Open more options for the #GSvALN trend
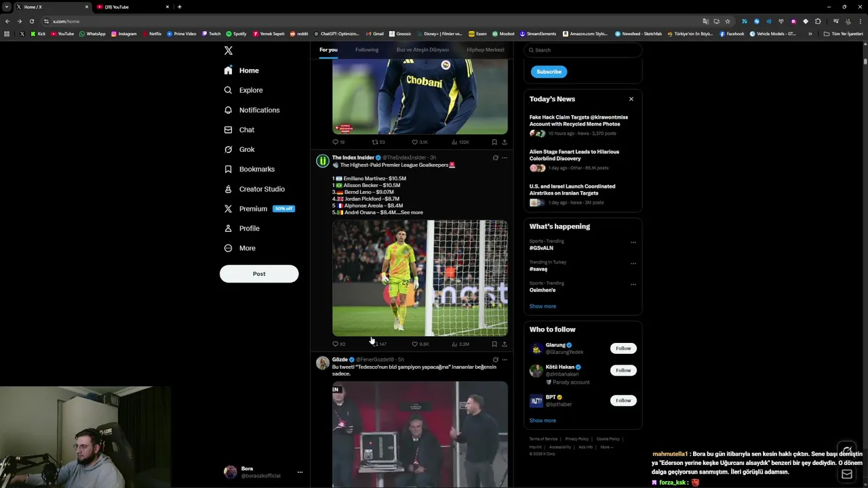 click(x=633, y=243)
